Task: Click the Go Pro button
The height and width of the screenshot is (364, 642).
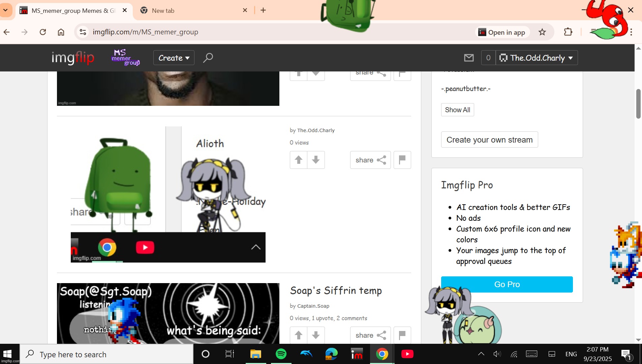Action: (x=507, y=284)
